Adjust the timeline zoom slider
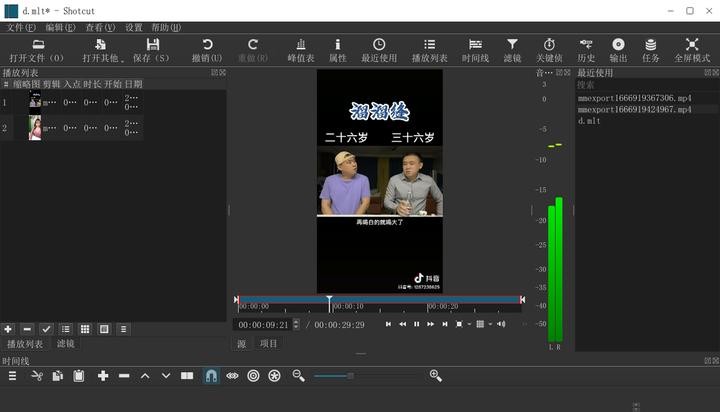 [349, 376]
